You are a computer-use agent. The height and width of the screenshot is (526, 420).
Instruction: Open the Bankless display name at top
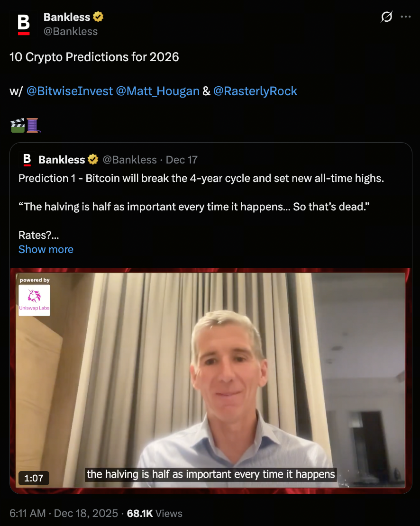[66, 17]
